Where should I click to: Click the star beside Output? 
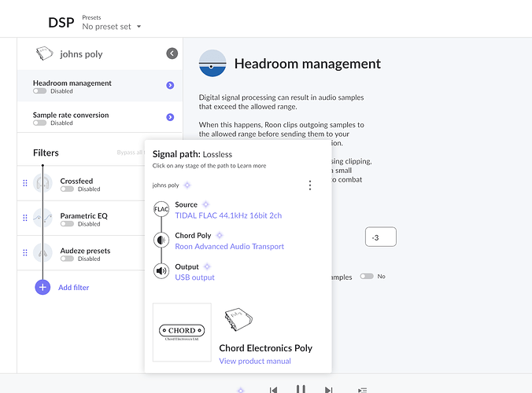(x=207, y=266)
